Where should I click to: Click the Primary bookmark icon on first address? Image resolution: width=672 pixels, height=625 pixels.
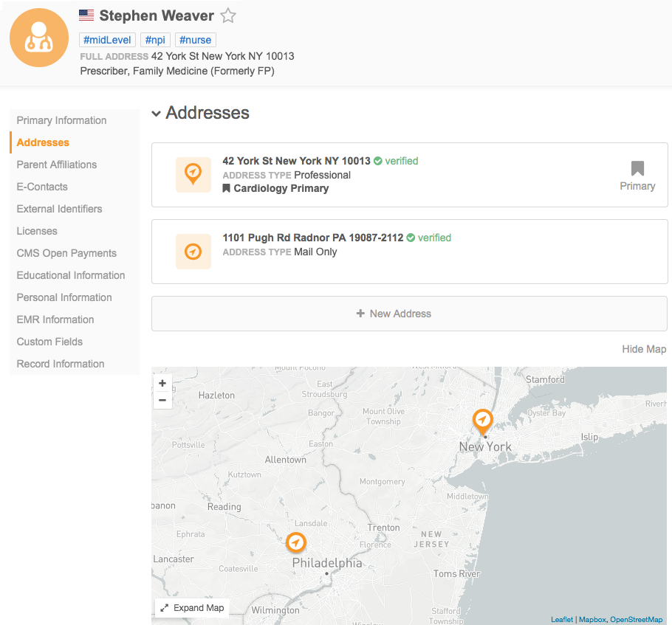[x=637, y=169]
